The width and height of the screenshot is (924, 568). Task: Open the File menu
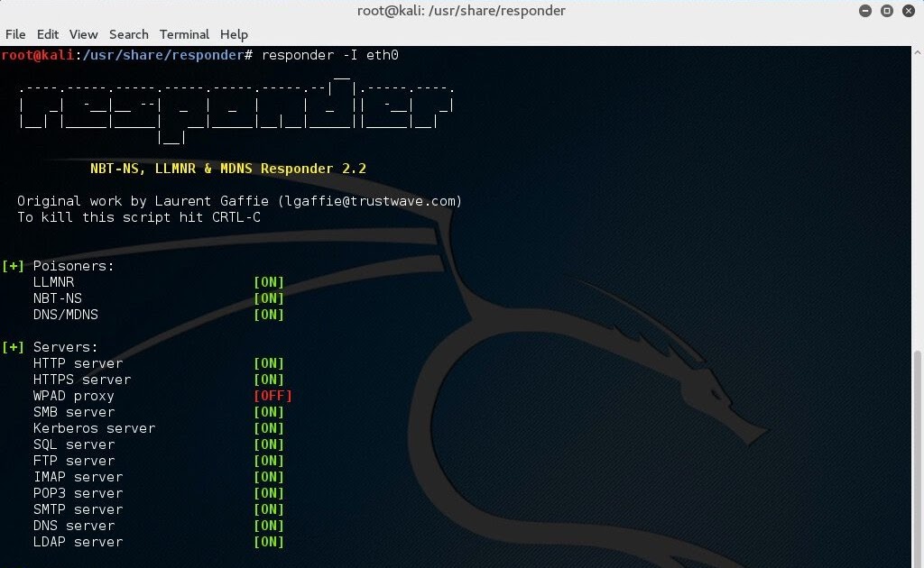pyautogui.click(x=15, y=34)
